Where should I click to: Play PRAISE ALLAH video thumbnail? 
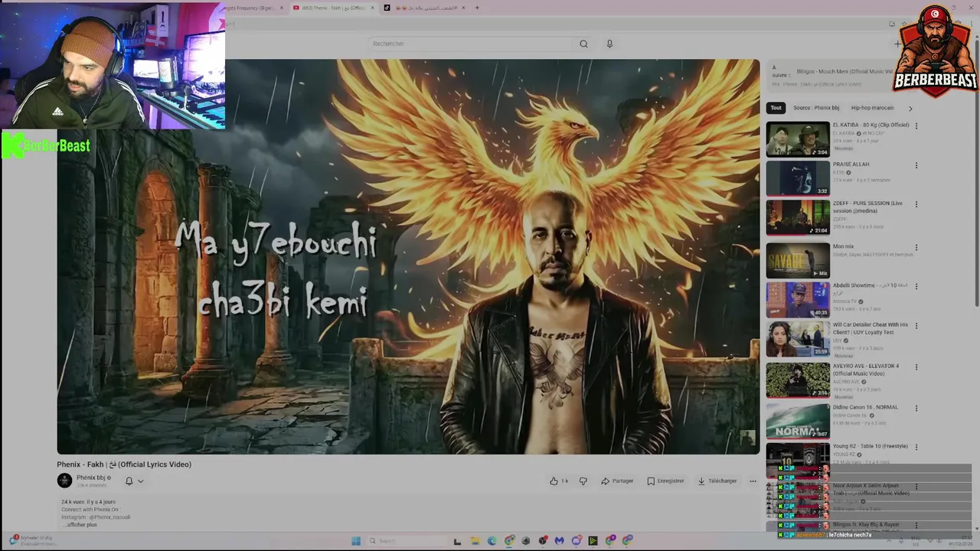click(798, 178)
